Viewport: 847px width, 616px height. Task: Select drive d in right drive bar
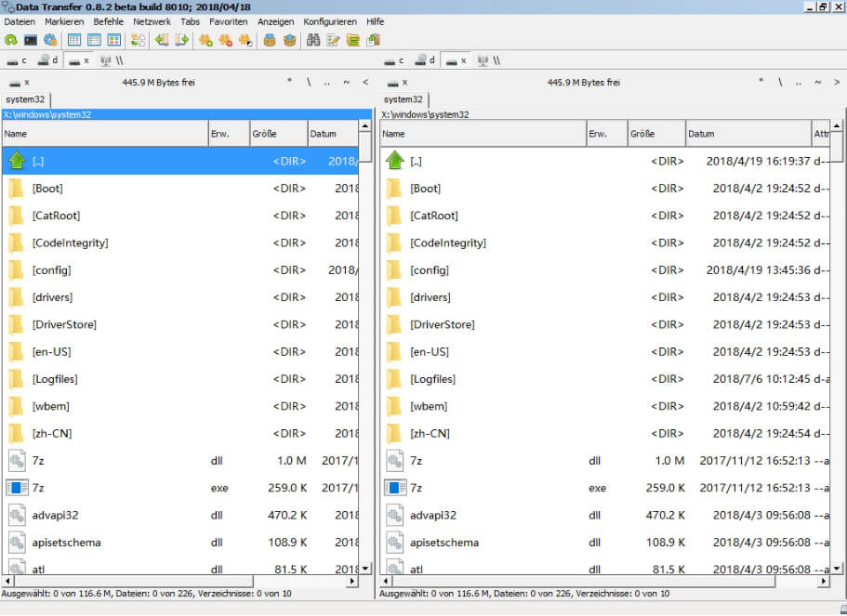[425, 60]
